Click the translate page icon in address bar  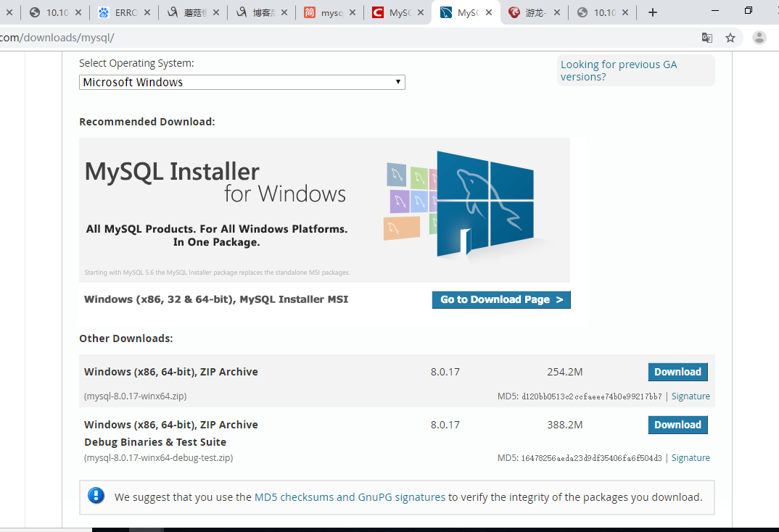tap(707, 38)
